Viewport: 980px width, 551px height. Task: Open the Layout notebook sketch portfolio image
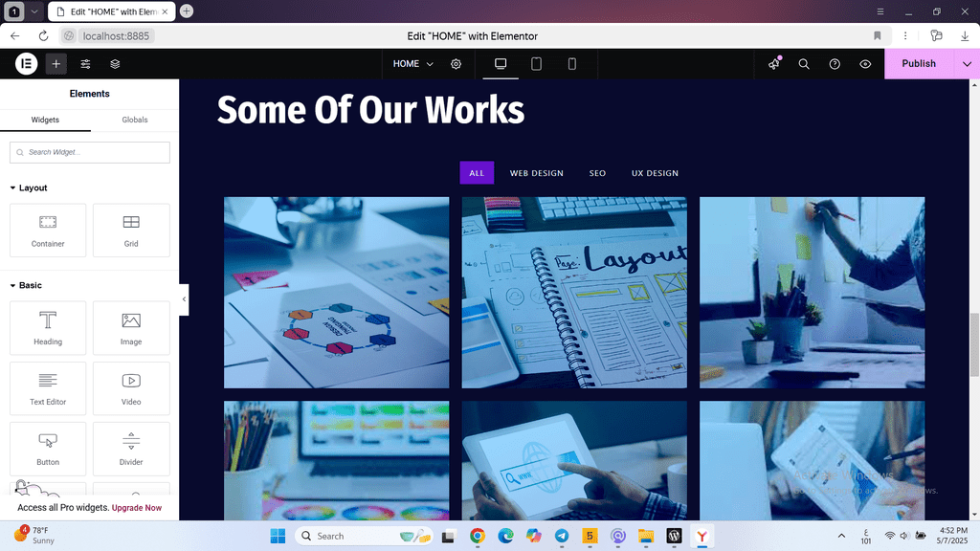pos(574,293)
